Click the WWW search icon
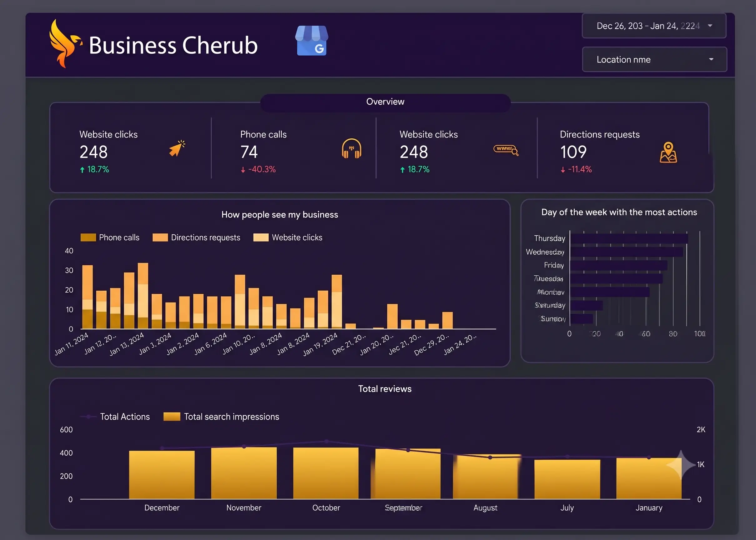 pyautogui.click(x=506, y=150)
